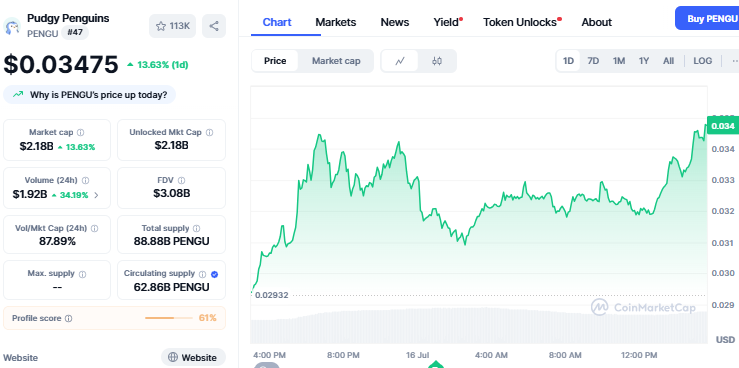Select the 7D time range

coord(593,61)
